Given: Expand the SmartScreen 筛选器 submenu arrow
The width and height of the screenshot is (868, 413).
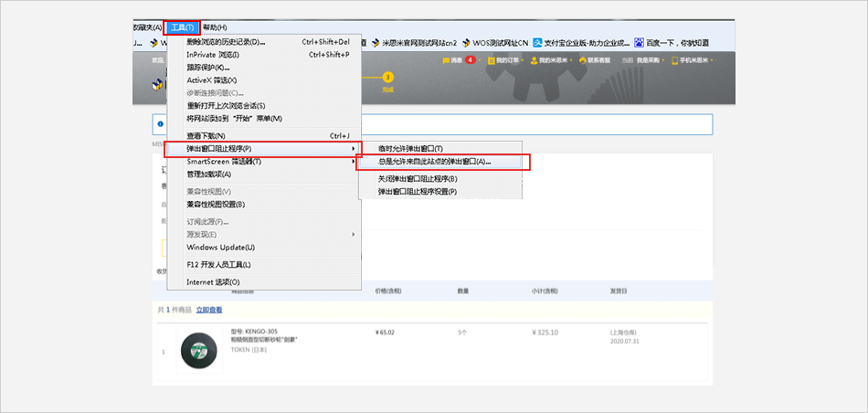Looking at the screenshot, I should 354,162.
